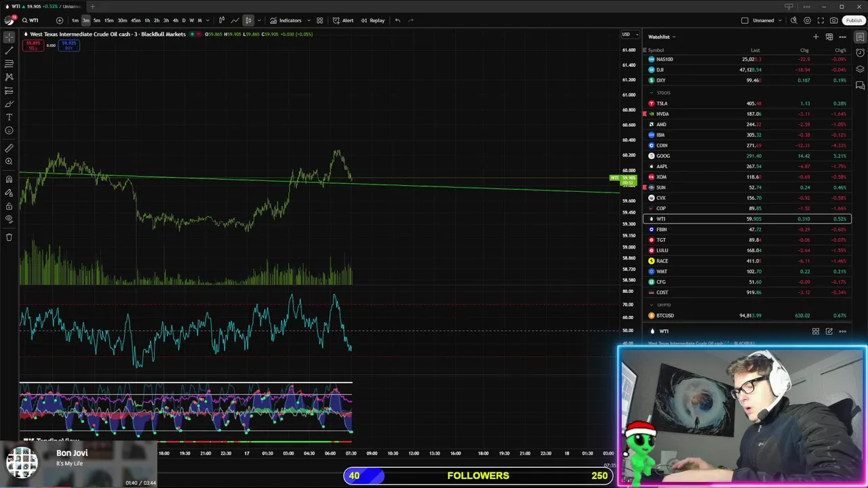
Task: Toggle hide all drawings eye
Action: click(9, 219)
